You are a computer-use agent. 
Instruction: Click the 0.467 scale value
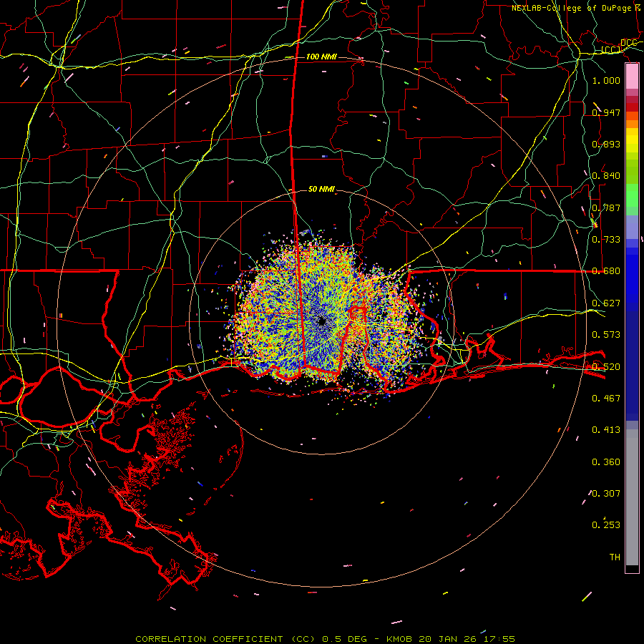pos(606,399)
